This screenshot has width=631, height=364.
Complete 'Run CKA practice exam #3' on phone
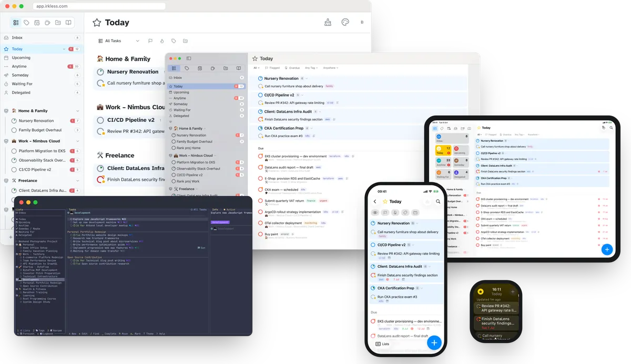(373, 297)
